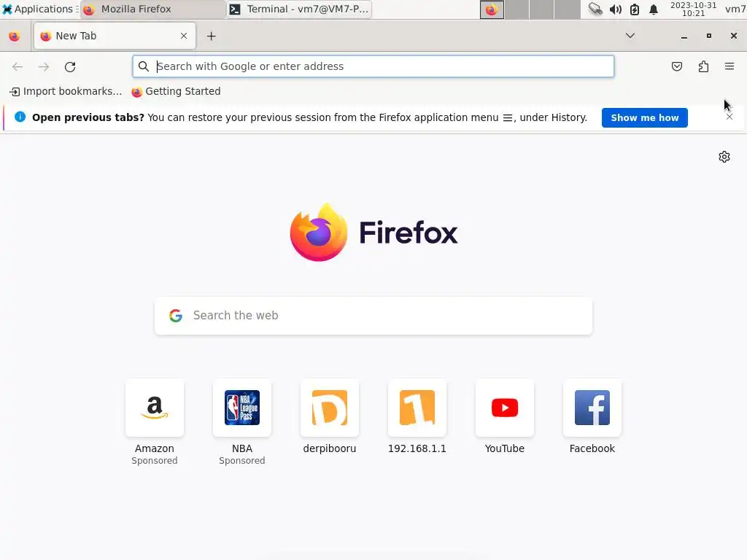Open a new tab with plus button
Screen dimensions: 747x560
[211, 36]
